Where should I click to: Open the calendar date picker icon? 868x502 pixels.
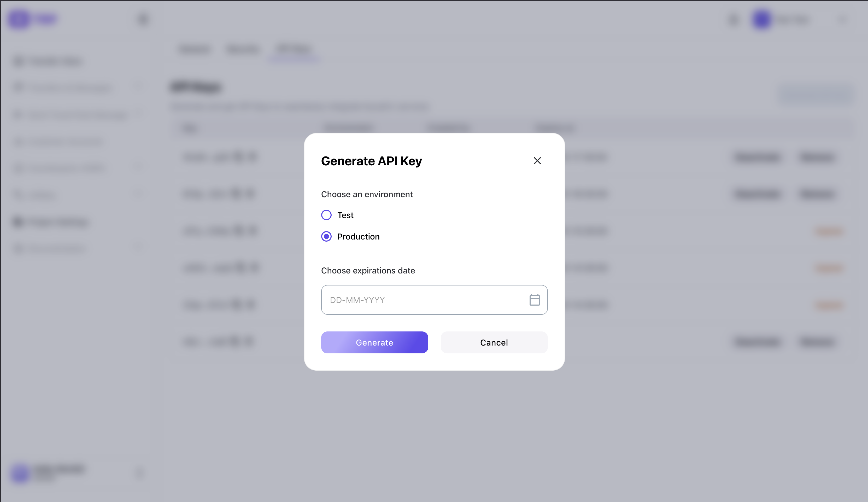534,300
